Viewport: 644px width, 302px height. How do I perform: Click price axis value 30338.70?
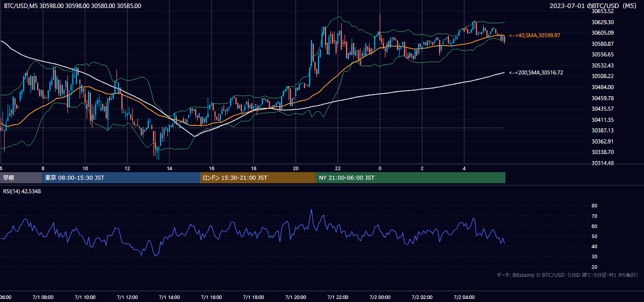[x=603, y=152]
